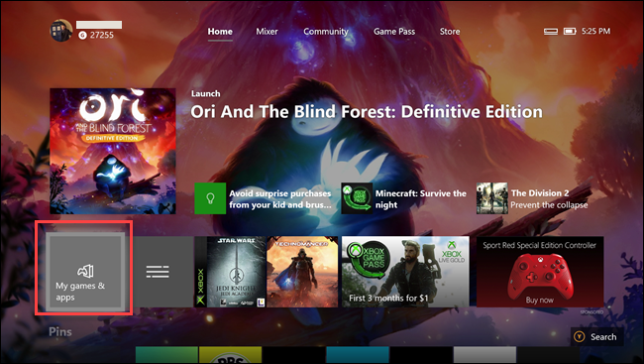Viewport: 644px width, 364px height.
Task: Read the Avoid surprise purchases tip
Action: tap(280, 199)
